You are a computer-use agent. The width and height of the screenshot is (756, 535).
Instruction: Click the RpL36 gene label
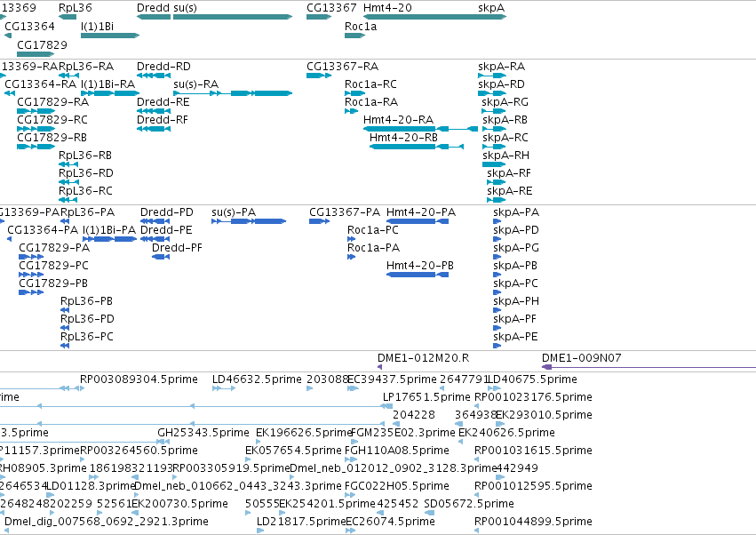[76, 8]
